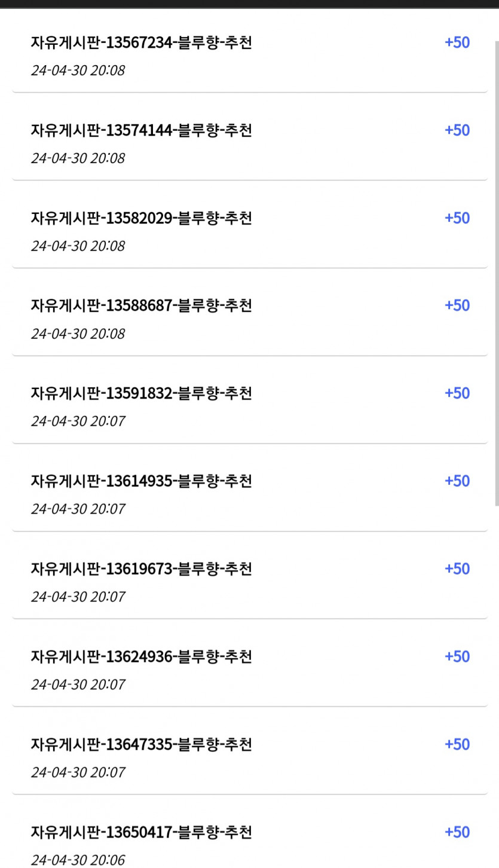Click the 20:07 timestamp under entry 13624936
Viewport: 499px width, 868px height.
pyautogui.click(x=78, y=684)
